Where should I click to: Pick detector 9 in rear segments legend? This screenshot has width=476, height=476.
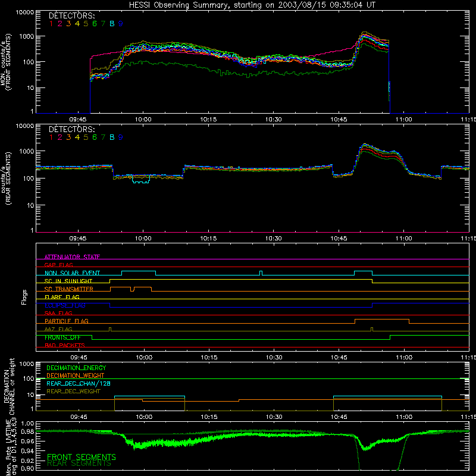(x=121, y=137)
